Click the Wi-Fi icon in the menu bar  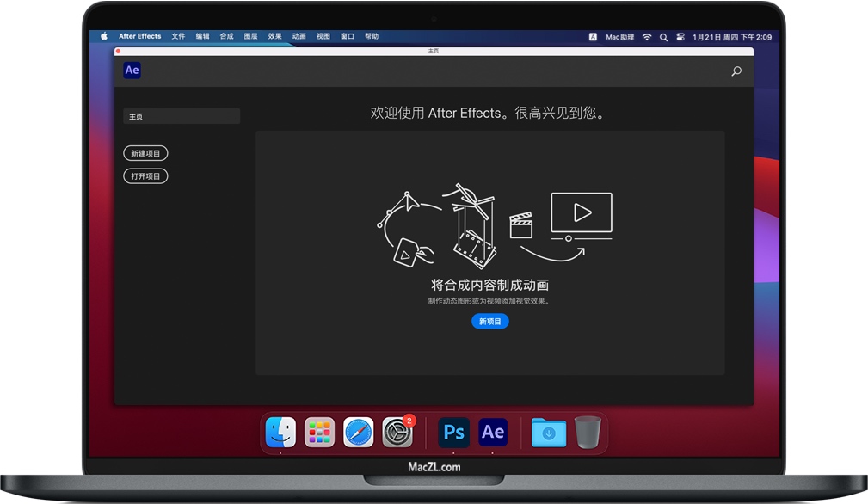(646, 36)
